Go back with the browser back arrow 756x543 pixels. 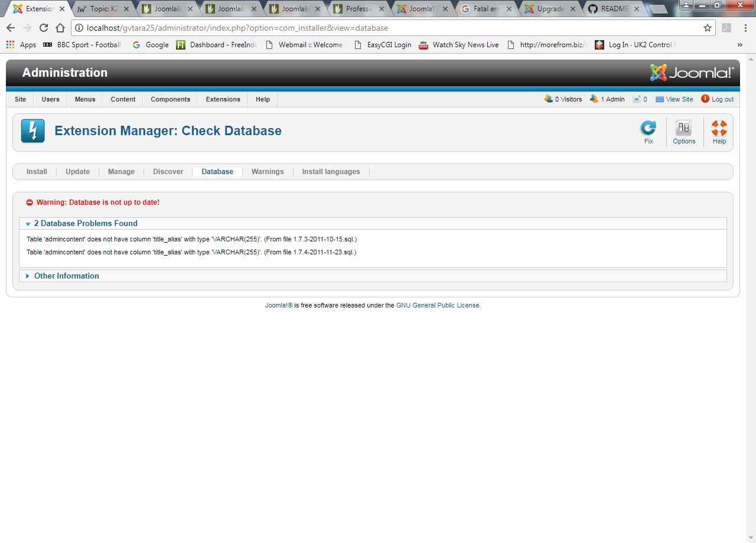pyautogui.click(x=11, y=28)
